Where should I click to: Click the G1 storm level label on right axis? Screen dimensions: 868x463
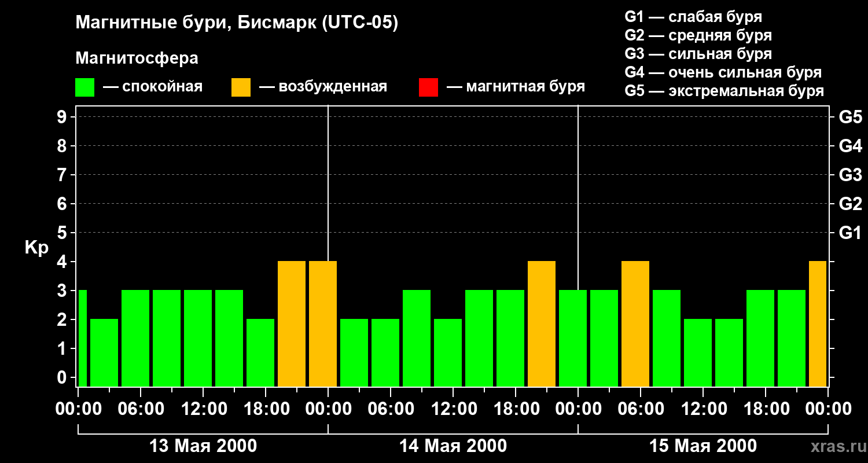[x=850, y=233]
